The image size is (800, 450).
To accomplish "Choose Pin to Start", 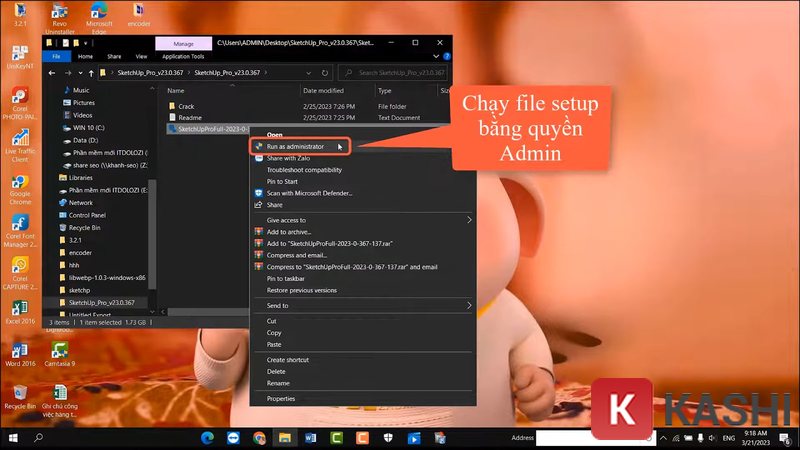I will [282, 182].
